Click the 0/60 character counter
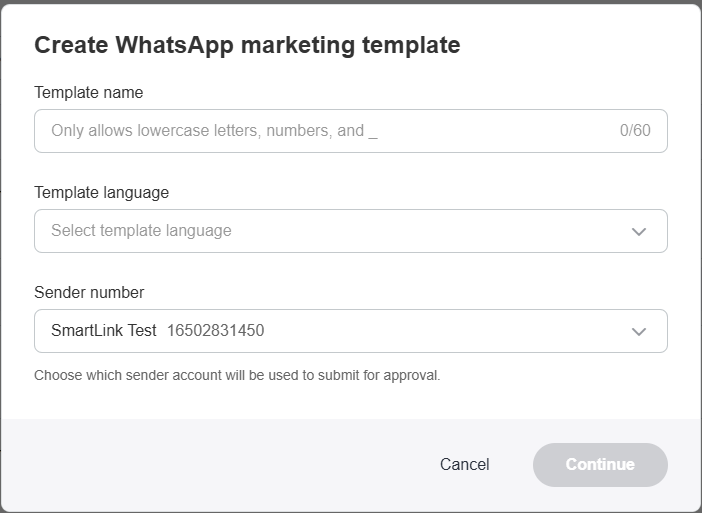This screenshot has height=513, width=702. pyautogui.click(x=635, y=131)
